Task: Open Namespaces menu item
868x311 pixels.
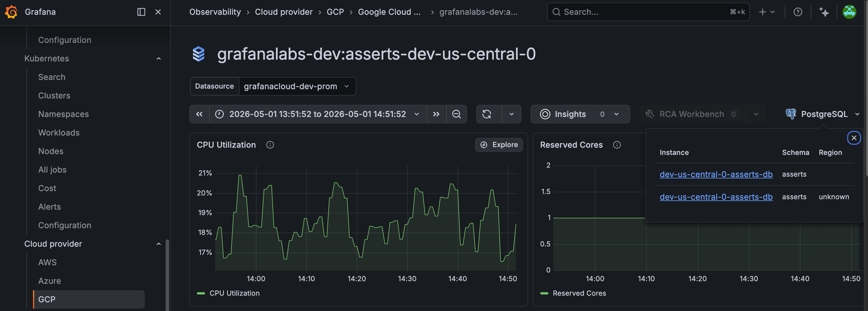Action: (63, 114)
